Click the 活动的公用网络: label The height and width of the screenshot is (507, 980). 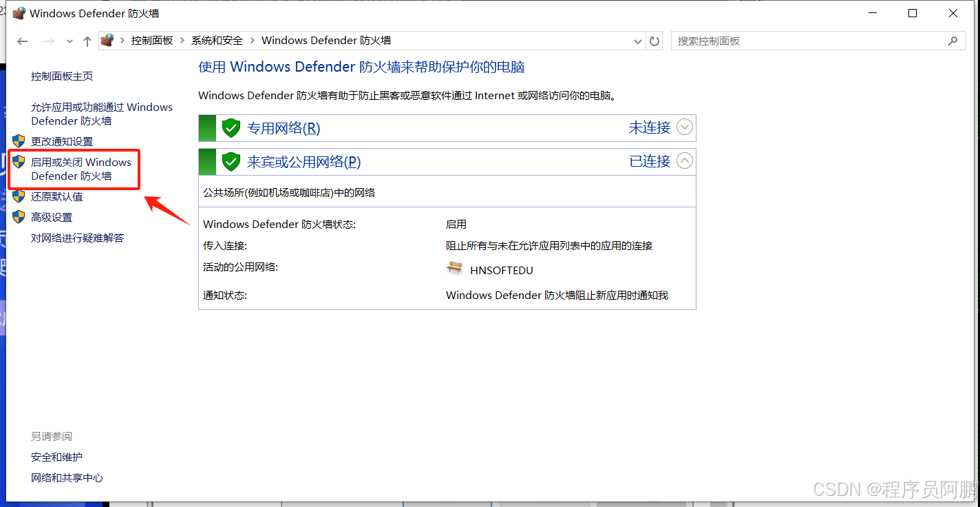pos(240,267)
